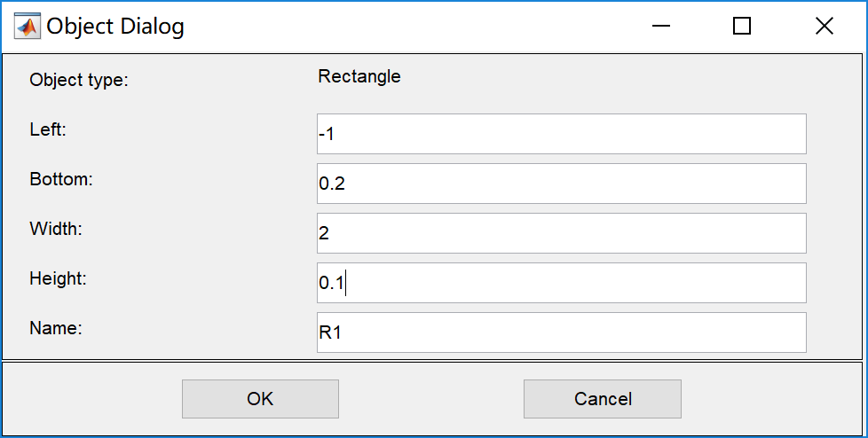Click the "Height:" label
This screenshot has width=868, height=438.
click(x=59, y=278)
